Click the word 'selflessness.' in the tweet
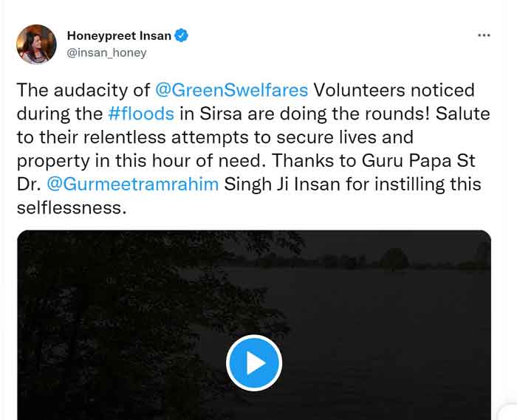The width and height of the screenshot is (517, 420). tap(72, 208)
